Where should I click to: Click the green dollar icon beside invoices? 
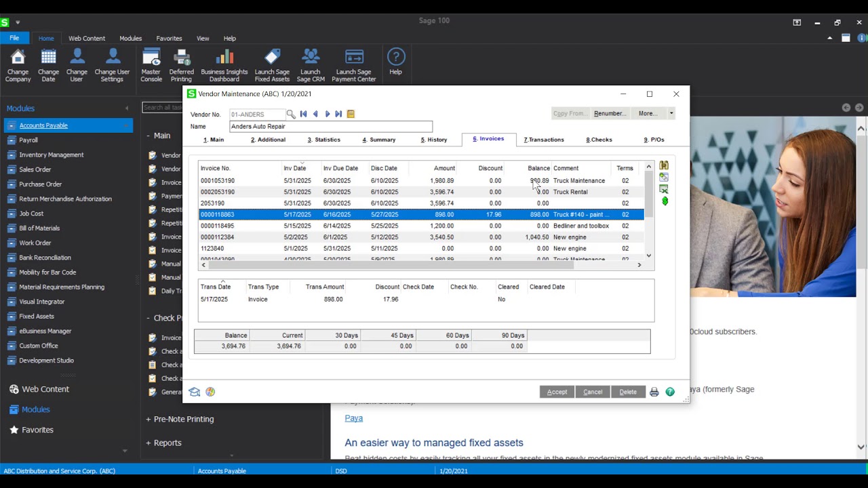click(665, 201)
